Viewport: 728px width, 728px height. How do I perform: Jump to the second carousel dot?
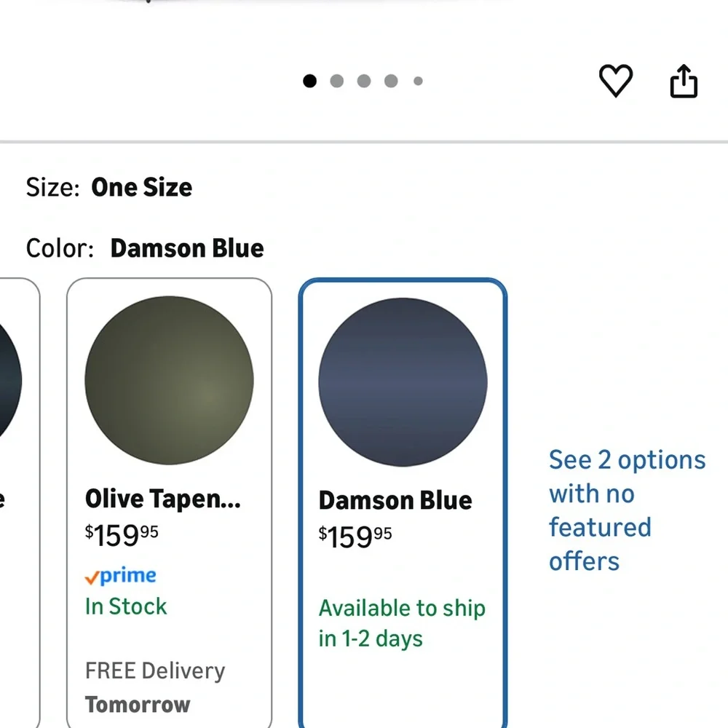336,81
